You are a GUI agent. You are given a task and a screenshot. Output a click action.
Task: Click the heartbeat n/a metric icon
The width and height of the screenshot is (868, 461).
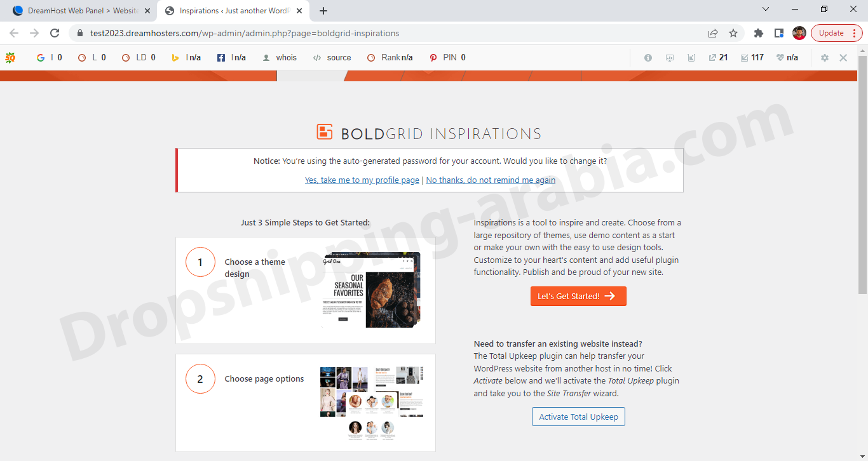[x=787, y=58]
